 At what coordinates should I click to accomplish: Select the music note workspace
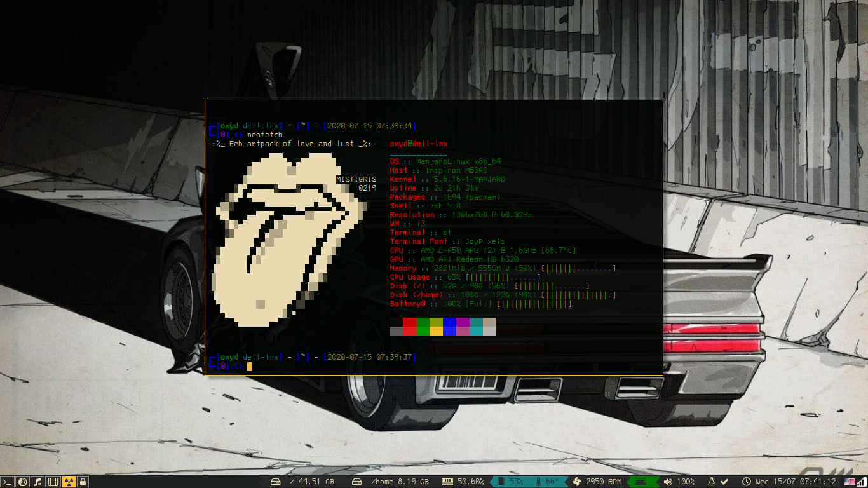click(37, 482)
